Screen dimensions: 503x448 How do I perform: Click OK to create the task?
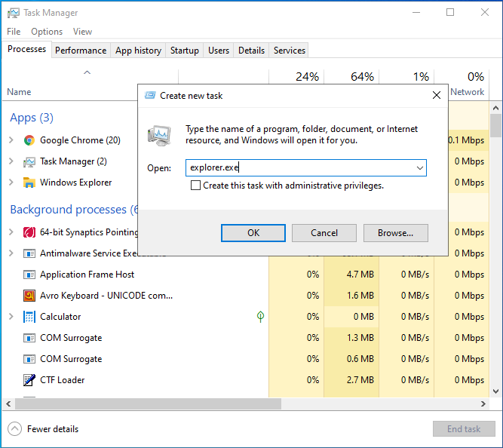(253, 233)
